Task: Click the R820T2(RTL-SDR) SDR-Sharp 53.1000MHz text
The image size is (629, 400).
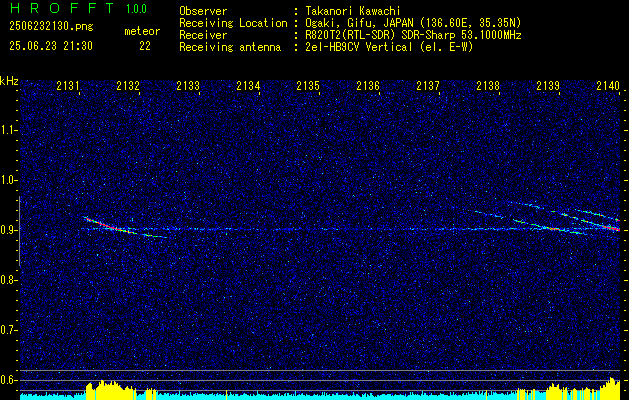Action: click(x=413, y=35)
